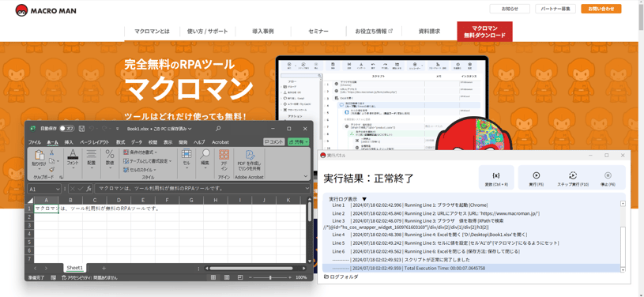
Task: Expand Cell Styles (セルのスタイル) dropdown
Action: tap(154, 170)
